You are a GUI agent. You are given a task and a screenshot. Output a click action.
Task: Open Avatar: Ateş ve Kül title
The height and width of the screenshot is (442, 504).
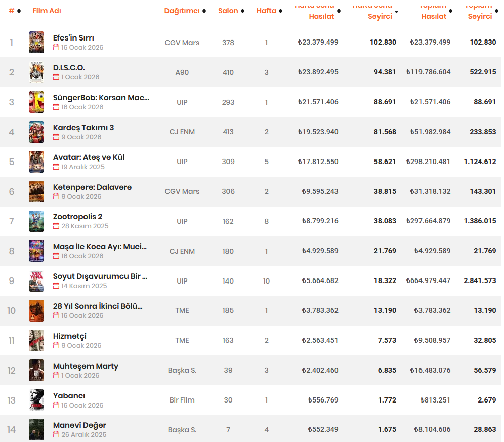[x=89, y=157]
